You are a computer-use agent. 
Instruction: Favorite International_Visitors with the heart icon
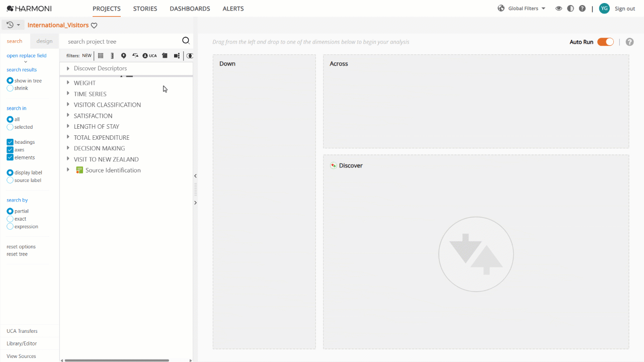coord(94,25)
